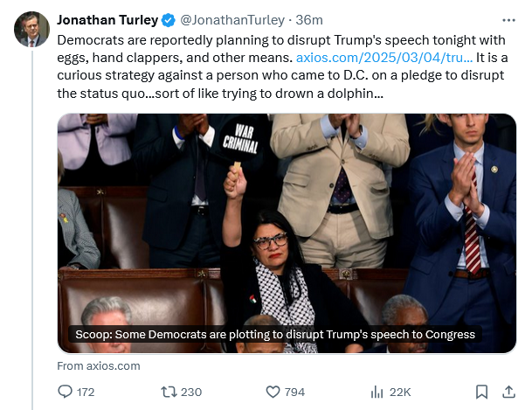This screenshot has height=410, width=532.
Task: Click the 'Scoop: Some Democrats are plotting' caption
Action: (x=272, y=335)
